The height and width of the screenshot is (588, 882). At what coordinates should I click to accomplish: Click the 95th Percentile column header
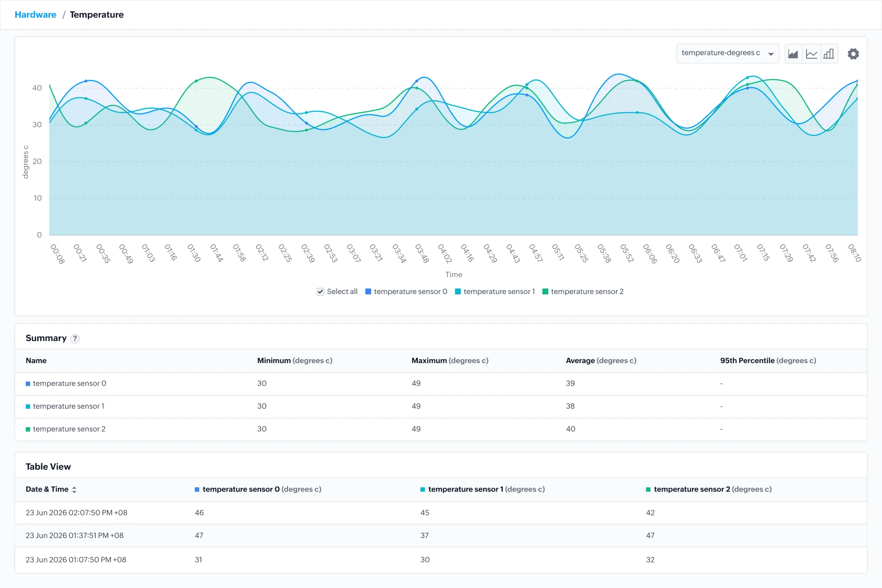tap(768, 361)
